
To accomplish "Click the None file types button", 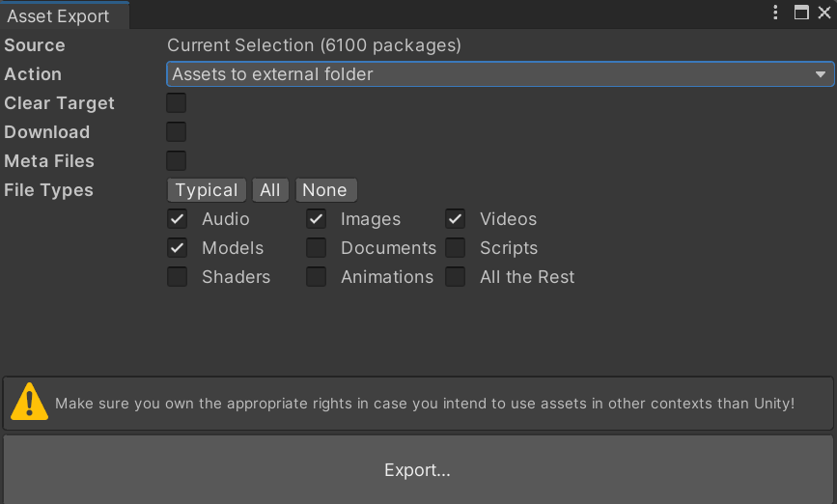I will point(325,190).
